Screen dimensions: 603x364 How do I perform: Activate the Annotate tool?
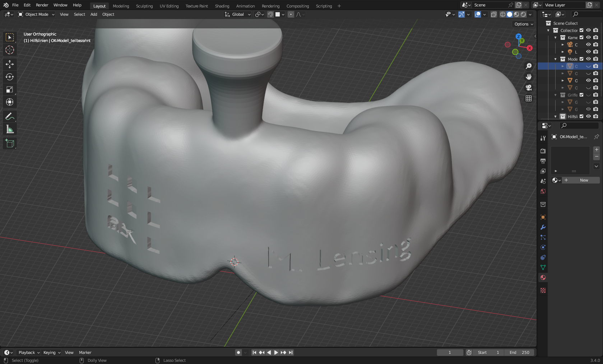(10, 116)
